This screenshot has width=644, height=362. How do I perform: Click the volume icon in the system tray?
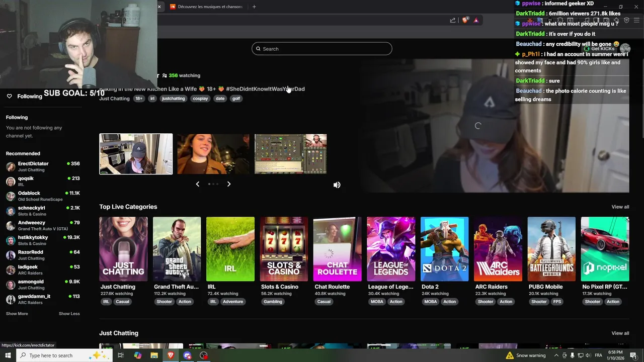pos(588,355)
